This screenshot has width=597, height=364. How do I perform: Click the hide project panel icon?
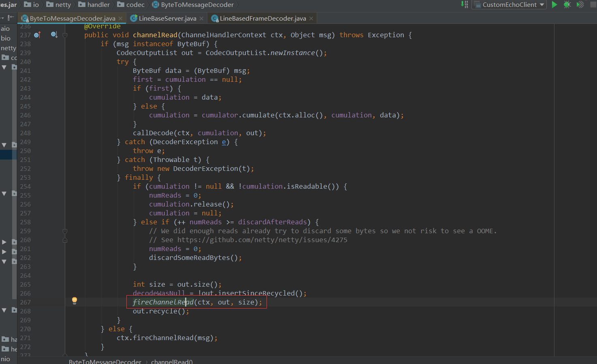point(11,18)
